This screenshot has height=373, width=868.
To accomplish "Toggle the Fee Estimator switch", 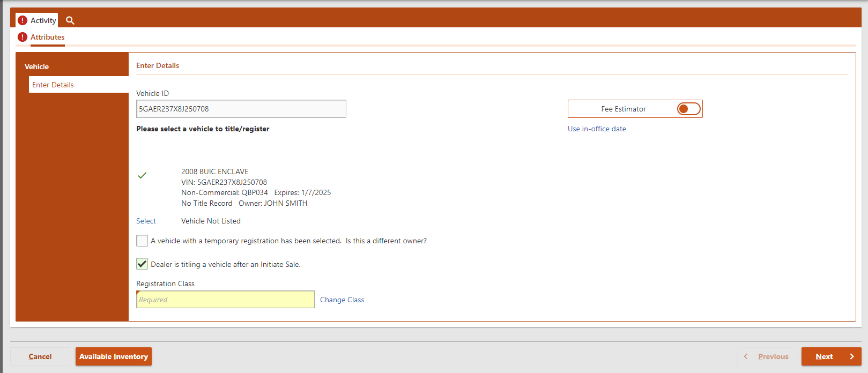I will coord(688,109).
